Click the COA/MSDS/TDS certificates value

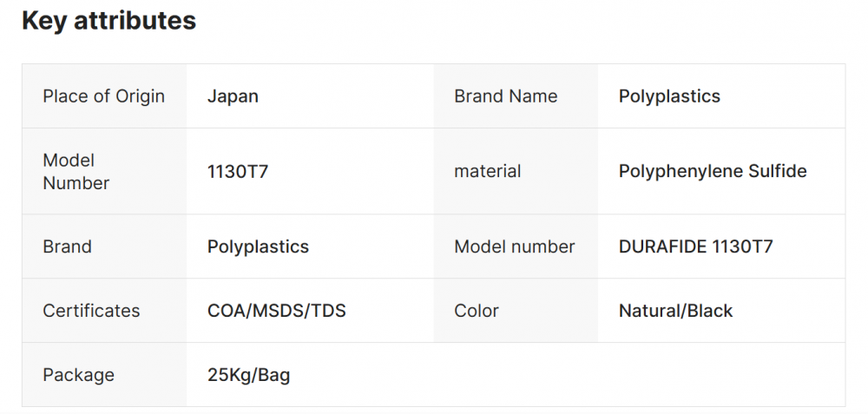(x=276, y=311)
